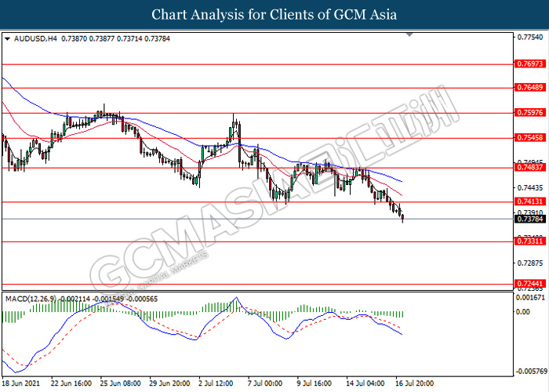This screenshot has height=392, width=549.
Task: Click the AUDUSD,H4 symbol label
Action: [x=30, y=38]
